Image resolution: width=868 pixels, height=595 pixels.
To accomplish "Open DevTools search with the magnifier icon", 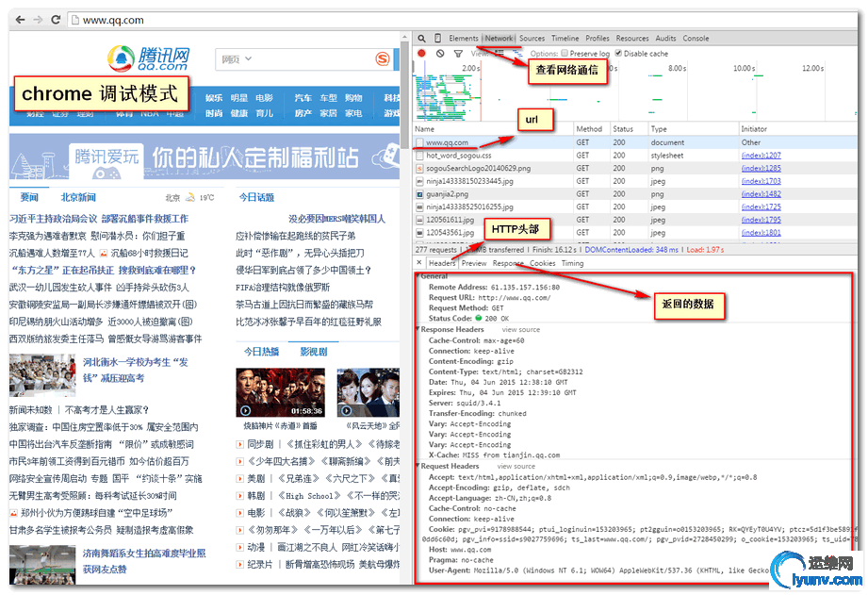I will (422, 39).
